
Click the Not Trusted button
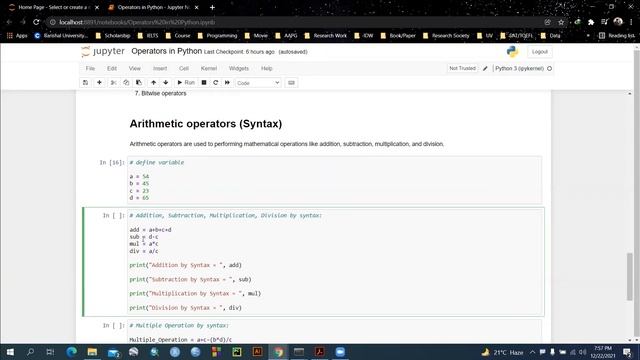coord(462,69)
